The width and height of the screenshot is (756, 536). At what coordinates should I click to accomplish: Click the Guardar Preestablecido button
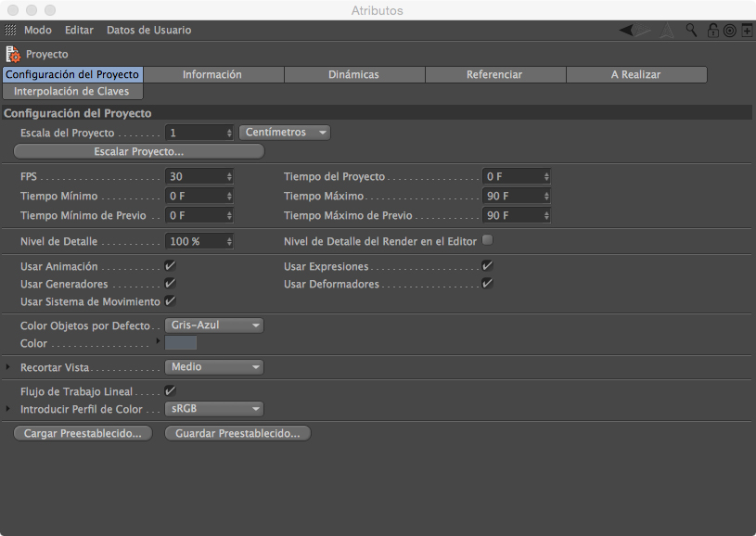tap(237, 433)
